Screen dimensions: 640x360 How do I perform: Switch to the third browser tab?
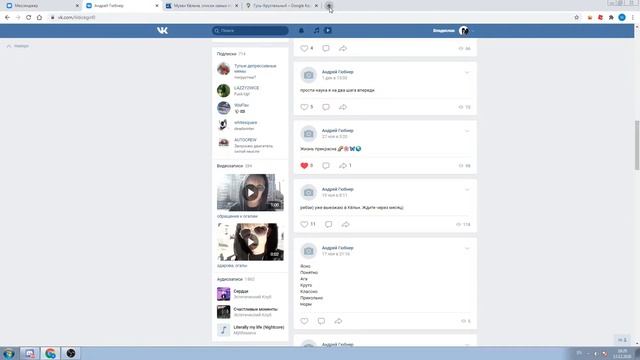(x=201, y=6)
